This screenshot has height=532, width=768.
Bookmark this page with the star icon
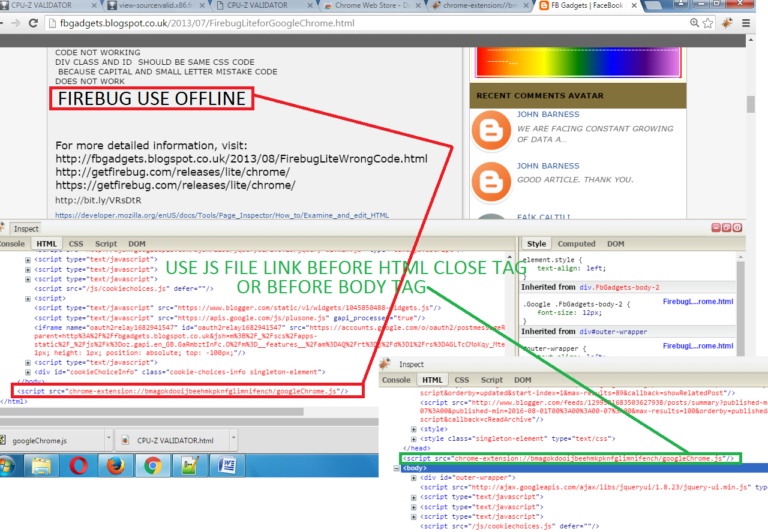pos(708,23)
